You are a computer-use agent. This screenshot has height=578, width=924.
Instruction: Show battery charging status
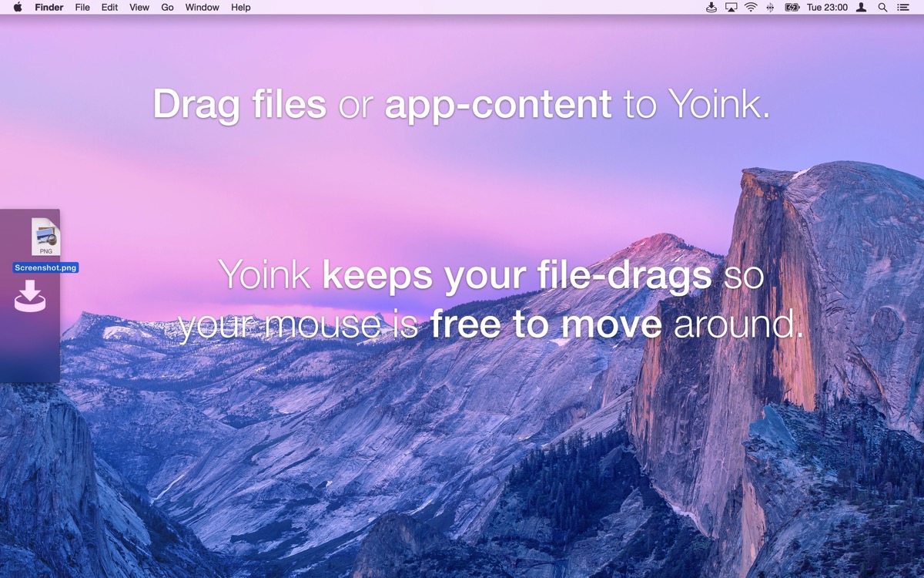click(792, 8)
